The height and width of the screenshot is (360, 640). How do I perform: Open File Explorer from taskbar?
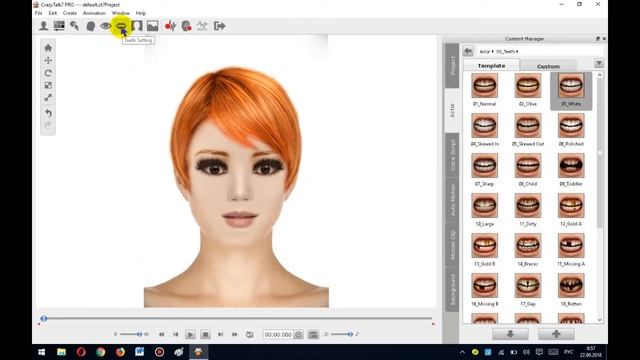[x=61, y=352]
